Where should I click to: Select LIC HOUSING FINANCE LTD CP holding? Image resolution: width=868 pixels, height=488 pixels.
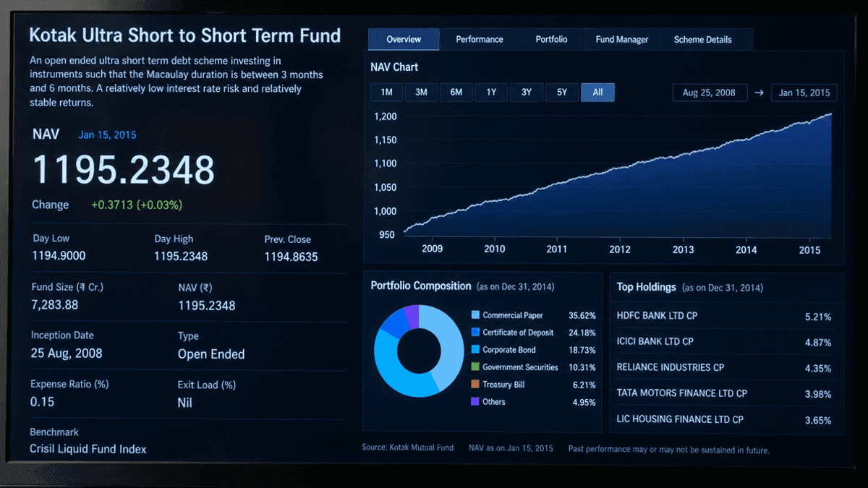724,419
